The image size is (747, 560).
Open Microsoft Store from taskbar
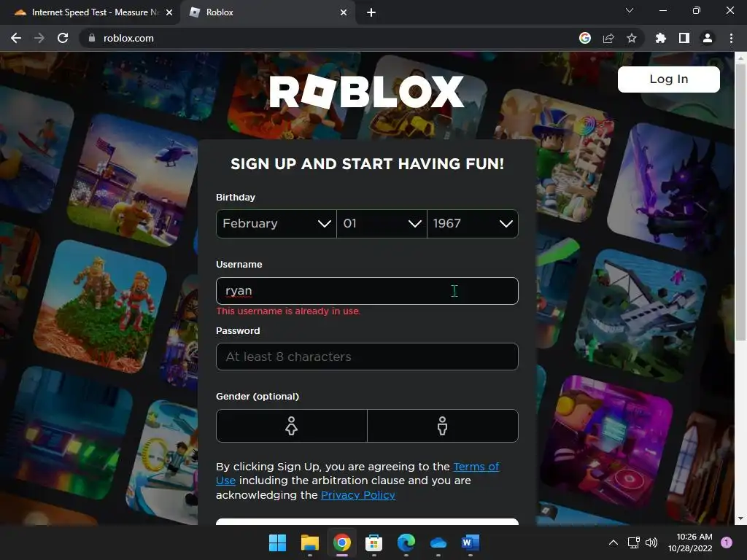(x=374, y=542)
